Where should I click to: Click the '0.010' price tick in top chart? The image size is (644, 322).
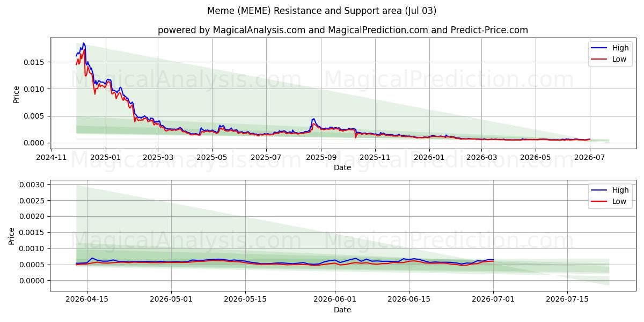(x=35, y=89)
